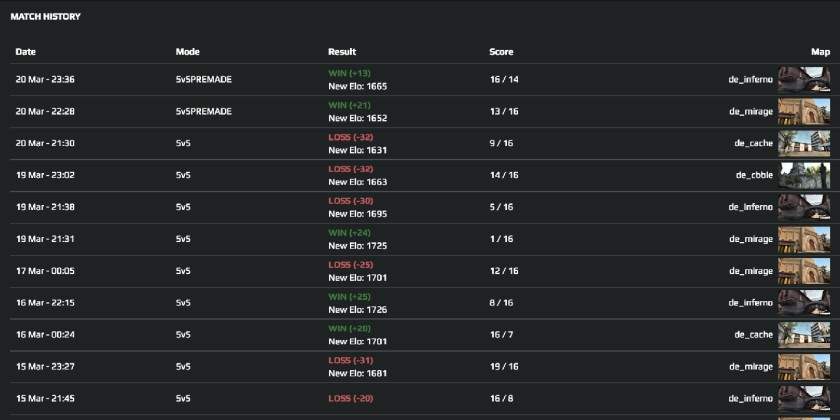Select the 17 Mar 00:05 match date
The height and width of the screenshot is (420, 840).
[x=45, y=271]
